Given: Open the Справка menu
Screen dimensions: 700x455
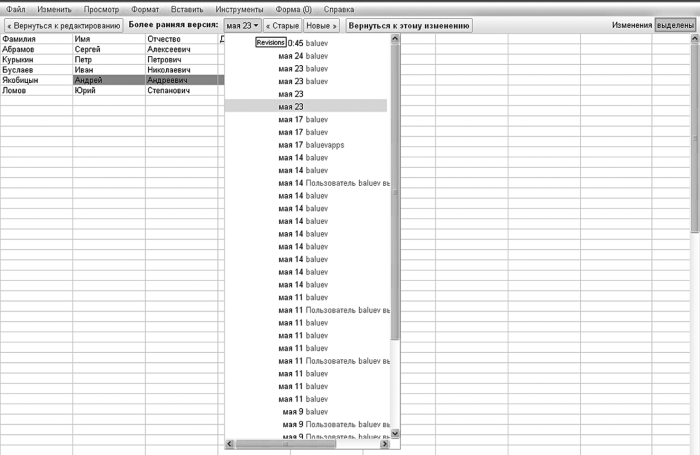Looking at the screenshot, I should 339,9.
